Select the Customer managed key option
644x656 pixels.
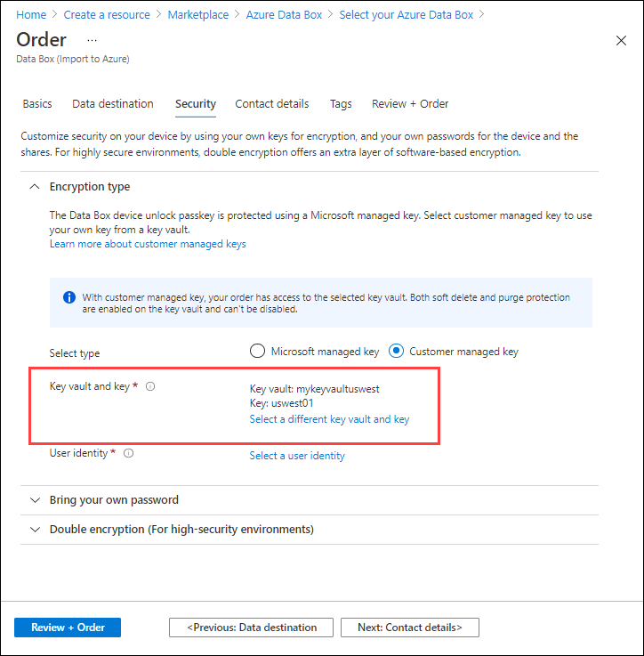click(397, 352)
